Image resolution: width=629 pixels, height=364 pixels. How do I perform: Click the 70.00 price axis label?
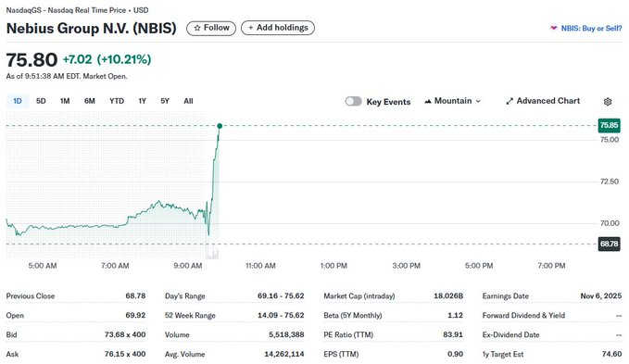610,223
